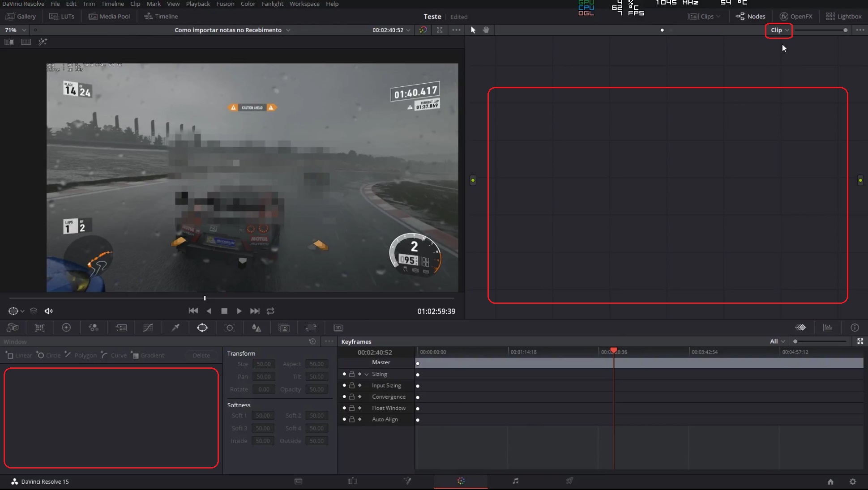Add a Gradient window

[x=148, y=355]
